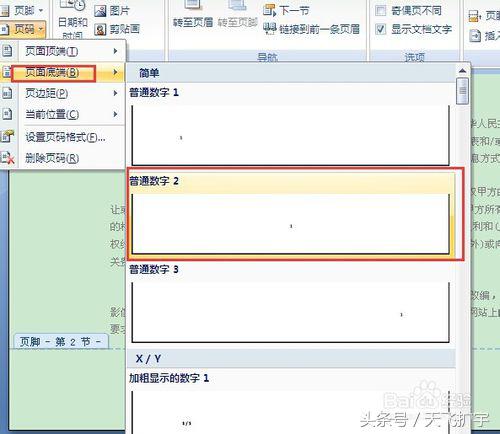Screen dimensions: 500x434
Task: Jump to 下一节 next section
Action: click(x=286, y=11)
